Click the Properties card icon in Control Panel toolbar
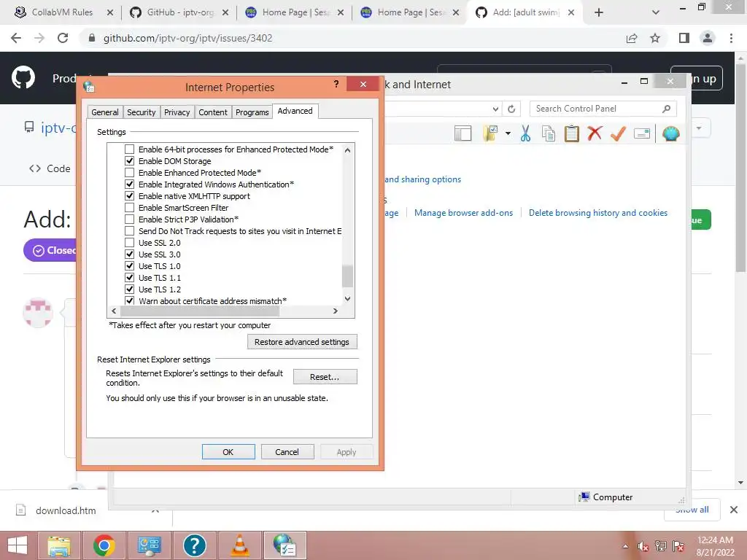The width and height of the screenshot is (747, 560). click(642, 134)
